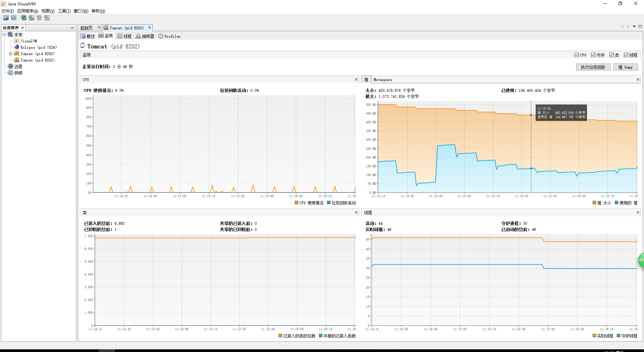Maximize the editor window icon
The width and height of the screenshot is (644, 352).
[640, 27]
